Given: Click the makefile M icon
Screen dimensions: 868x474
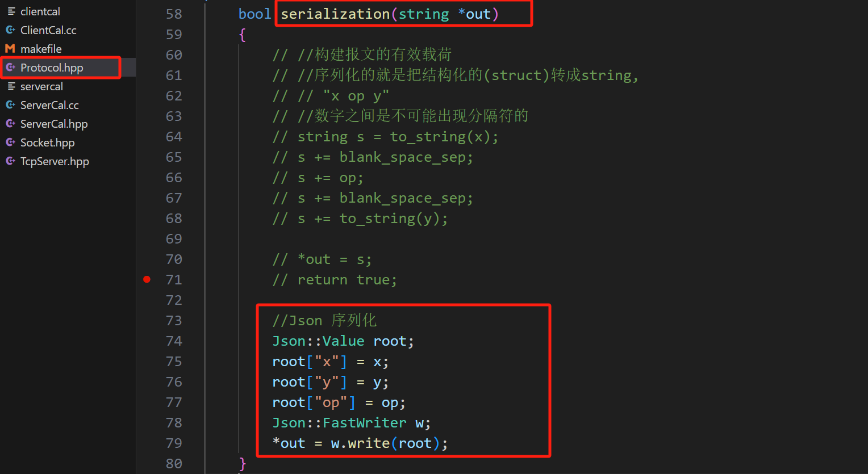Looking at the screenshot, I should pos(10,49).
